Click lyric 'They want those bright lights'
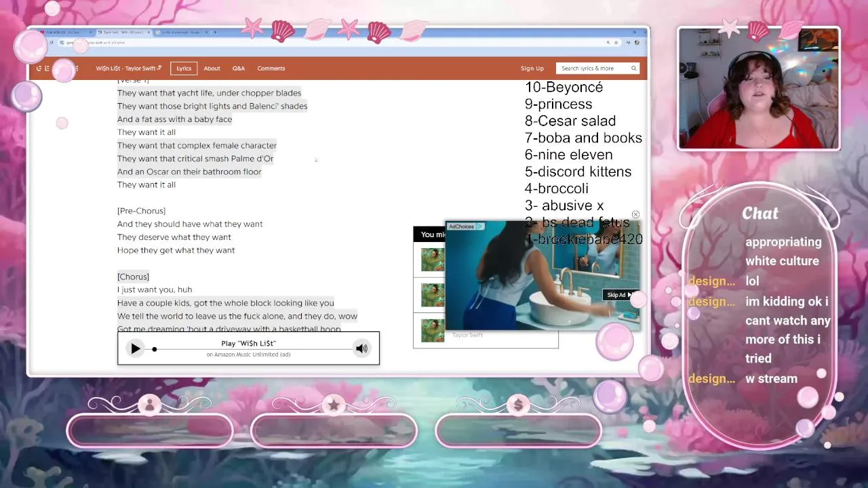 click(x=212, y=106)
